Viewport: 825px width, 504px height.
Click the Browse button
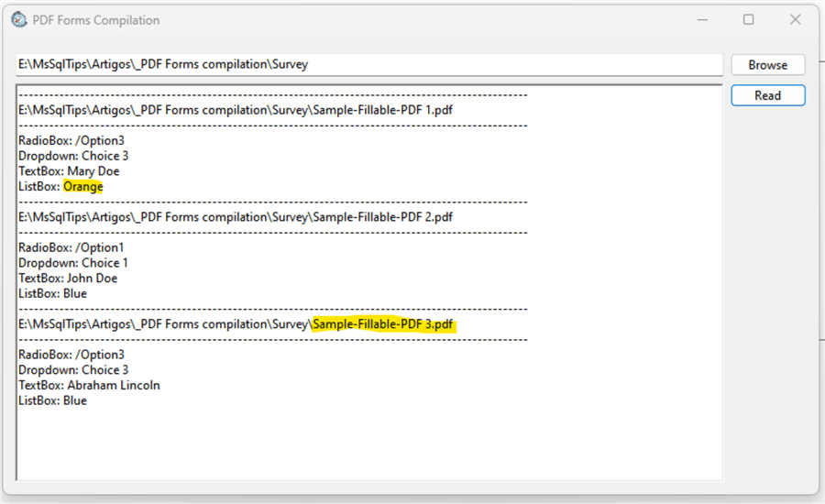[x=767, y=65]
